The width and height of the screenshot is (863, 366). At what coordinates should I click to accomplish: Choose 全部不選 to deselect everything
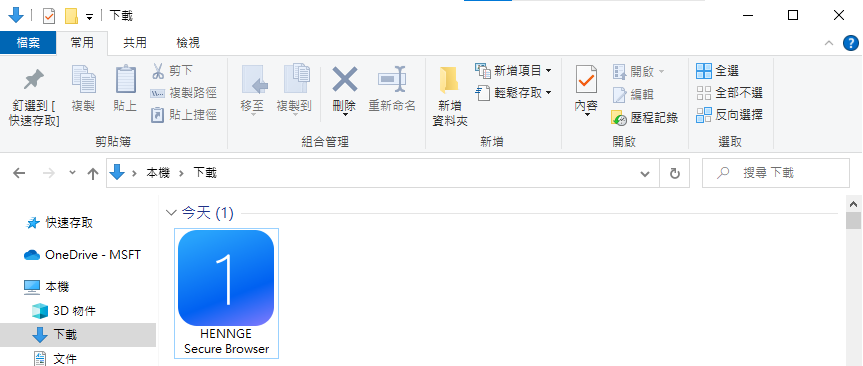[x=730, y=93]
